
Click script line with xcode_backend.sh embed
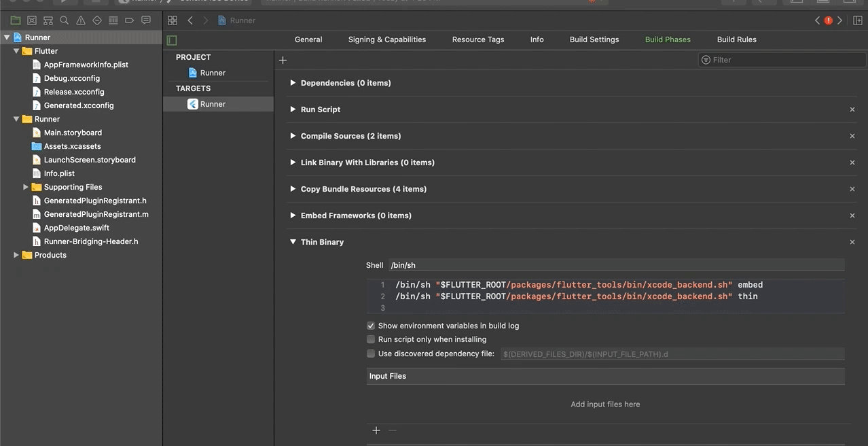pyautogui.click(x=579, y=285)
